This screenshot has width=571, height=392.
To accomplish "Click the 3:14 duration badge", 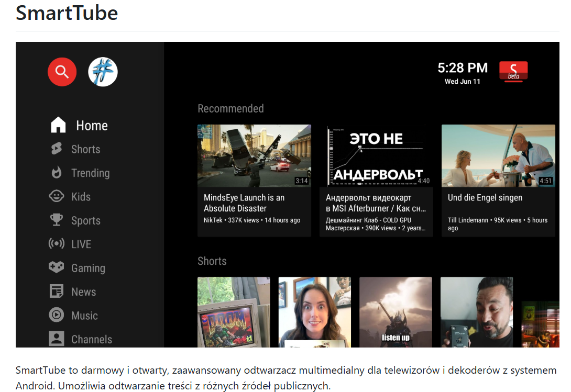I will (x=302, y=181).
